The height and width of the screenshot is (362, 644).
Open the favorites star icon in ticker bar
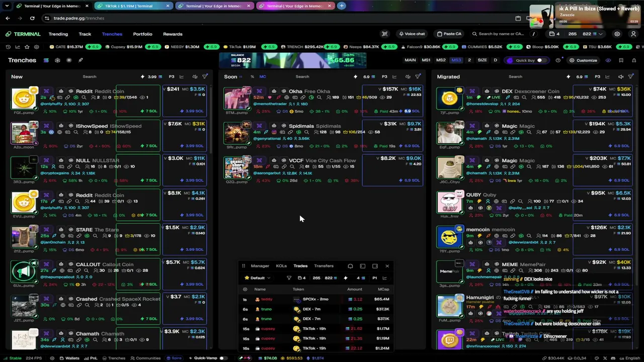coord(27,47)
